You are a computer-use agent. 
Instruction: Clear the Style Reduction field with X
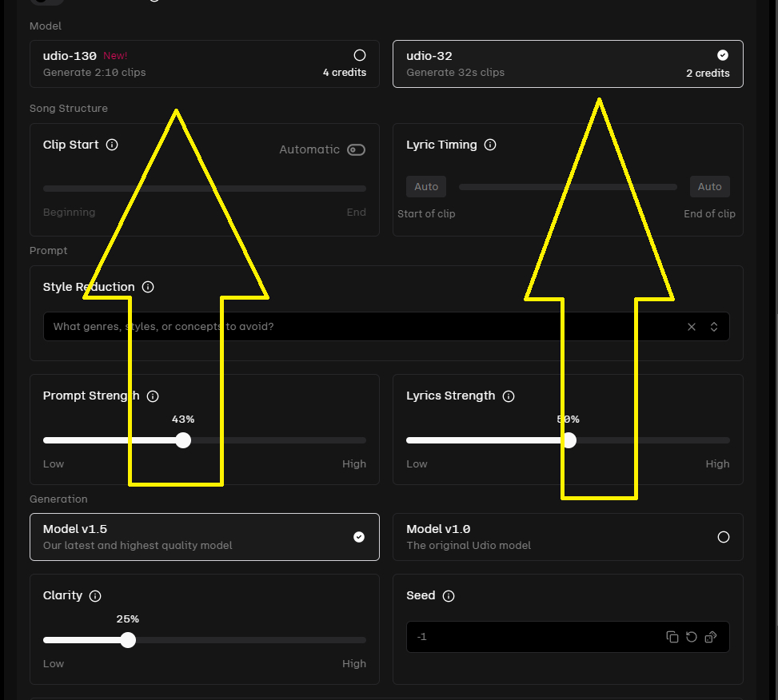point(692,327)
